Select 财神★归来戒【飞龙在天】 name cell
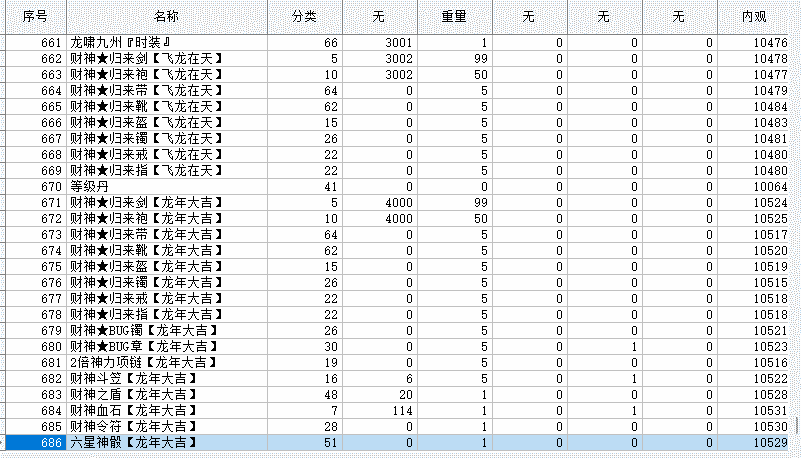Screen dimensions: 801x458 [x=167, y=155]
